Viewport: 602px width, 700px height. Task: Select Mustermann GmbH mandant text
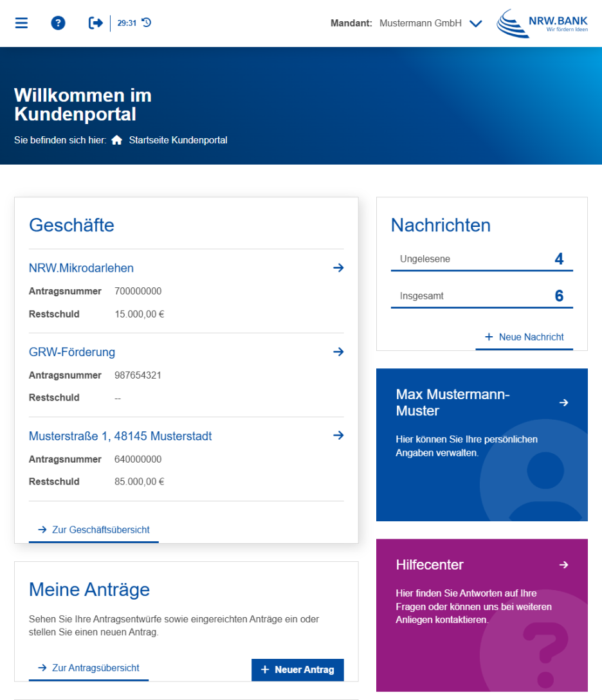[x=421, y=23]
